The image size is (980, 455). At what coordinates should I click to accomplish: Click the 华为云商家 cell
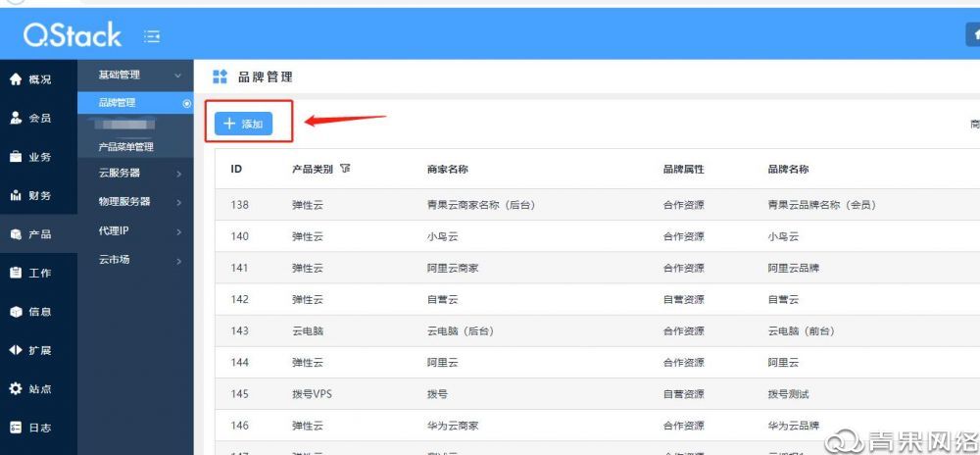[x=453, y=426]
